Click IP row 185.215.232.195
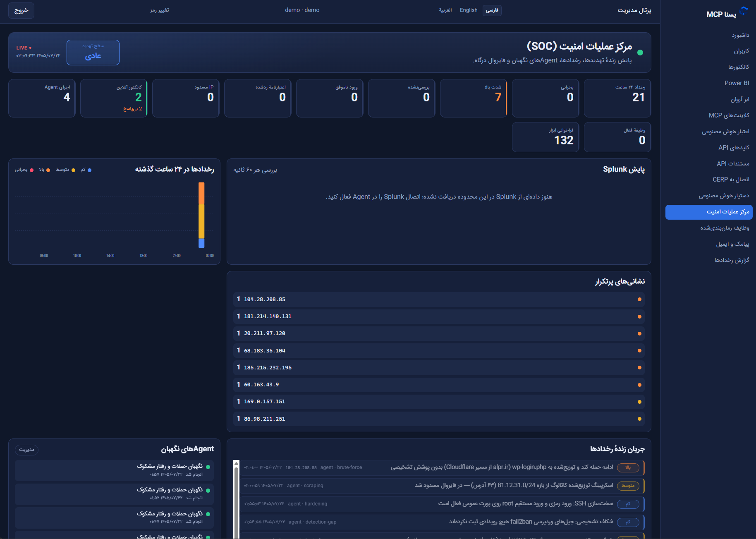756x539 pixels. (439, 368)
